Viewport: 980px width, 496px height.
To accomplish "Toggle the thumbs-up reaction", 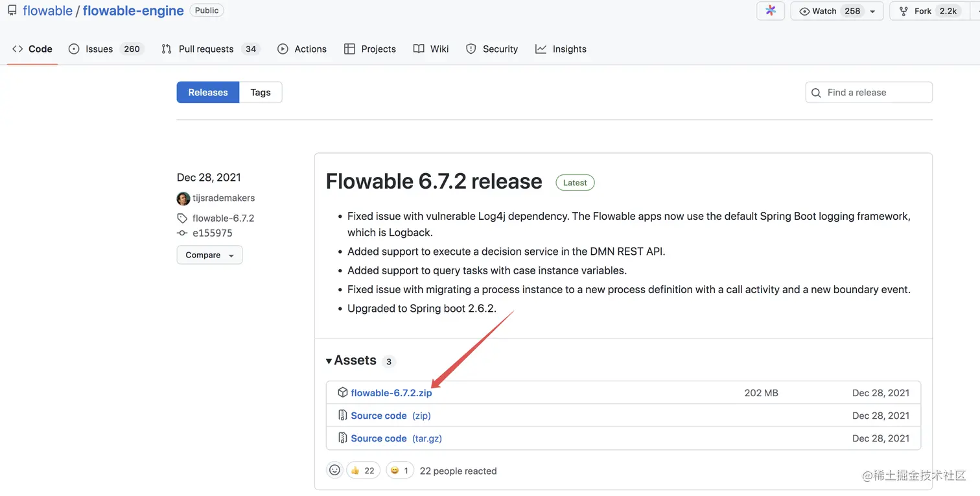I will 363,469.
